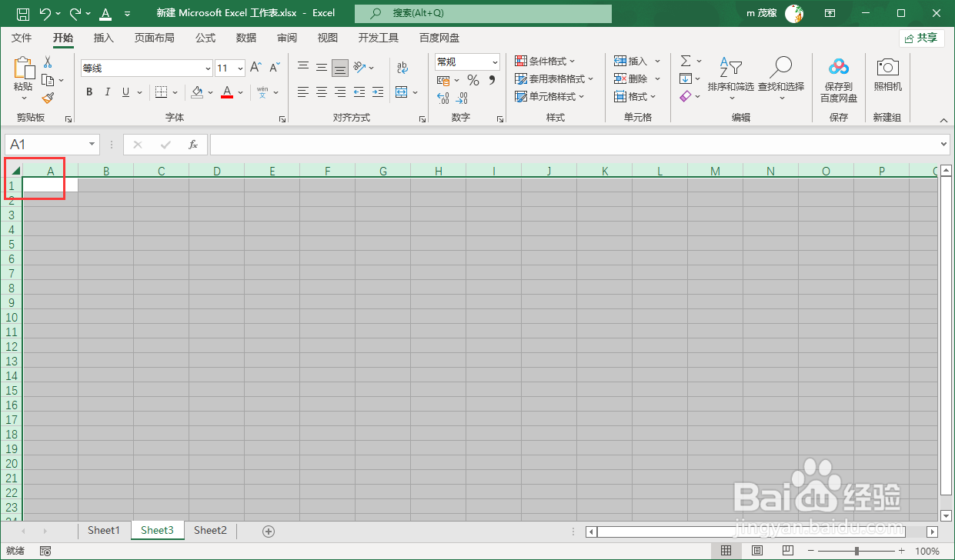Increase indent in alignment group

point(377,92)
